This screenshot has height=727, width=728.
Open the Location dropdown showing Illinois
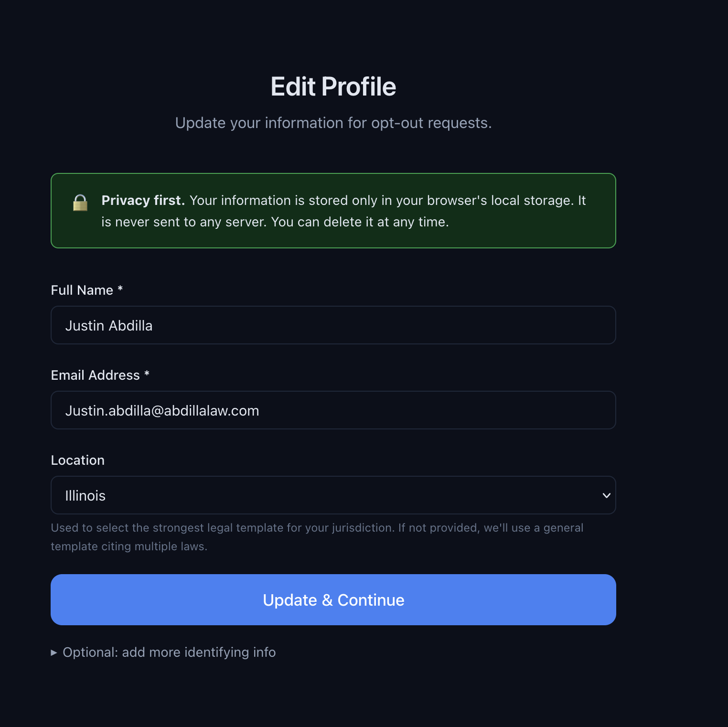click(x=333, y=495)
